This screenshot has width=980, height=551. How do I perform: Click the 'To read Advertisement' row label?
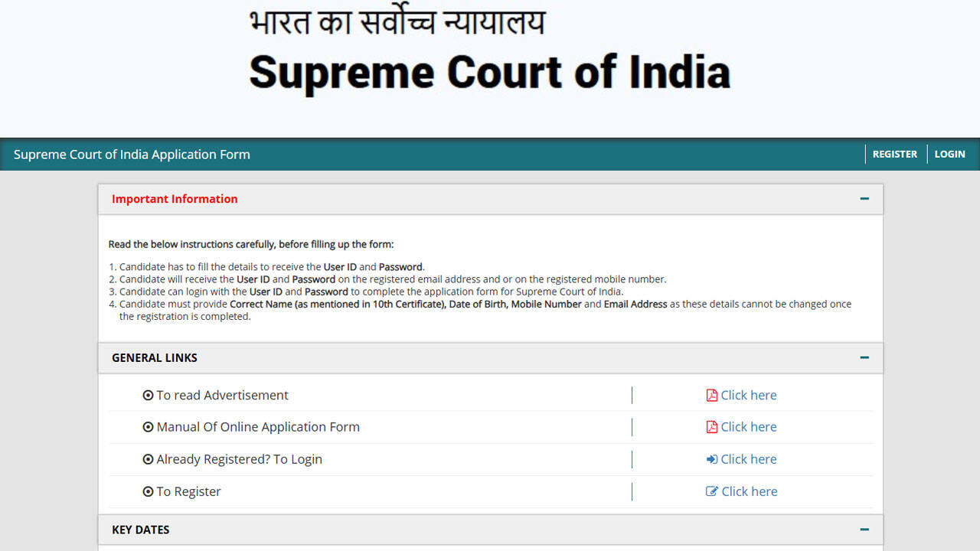tap(223, 395)
